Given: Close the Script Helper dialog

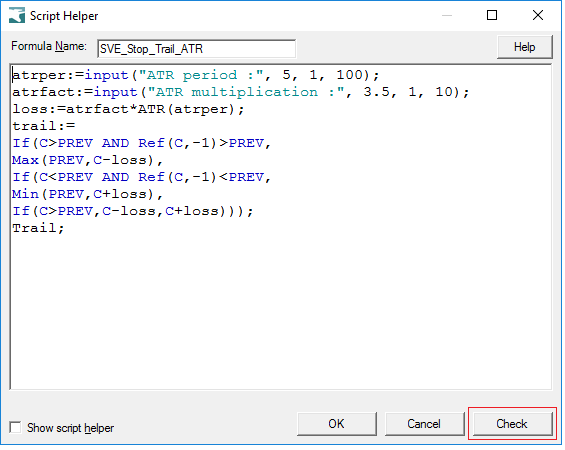Looking at the screenshot, I should pyautogui.click(x=538, y=15).
